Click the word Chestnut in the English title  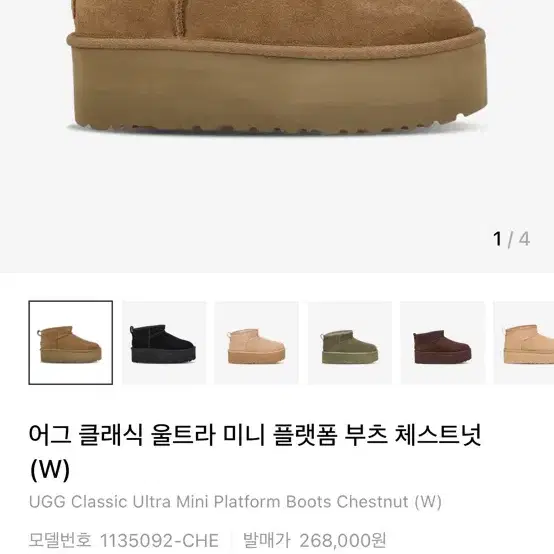pyautogui.click(x=372, y=501)
